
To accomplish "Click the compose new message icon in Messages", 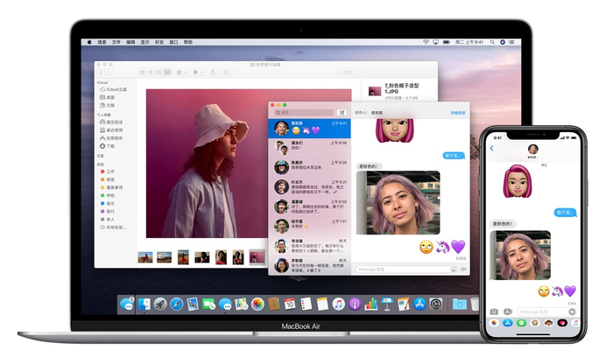I will point(342,113).
